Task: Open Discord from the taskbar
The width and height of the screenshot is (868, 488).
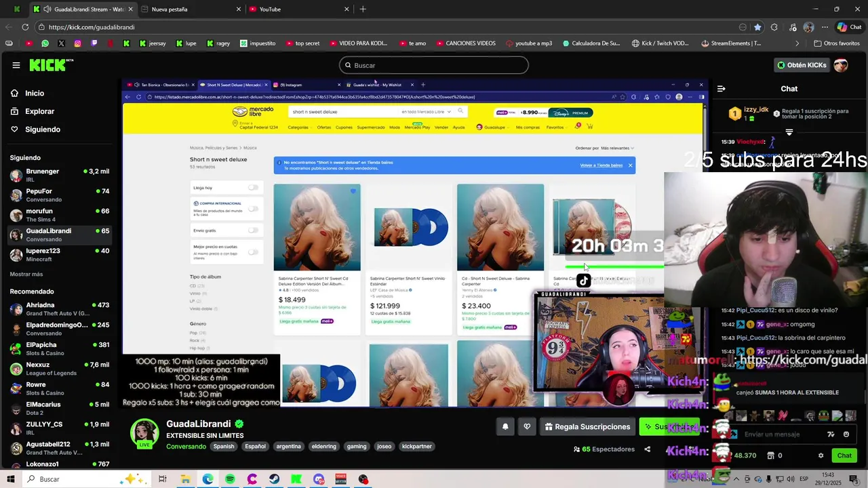Action: pos(319,479)
